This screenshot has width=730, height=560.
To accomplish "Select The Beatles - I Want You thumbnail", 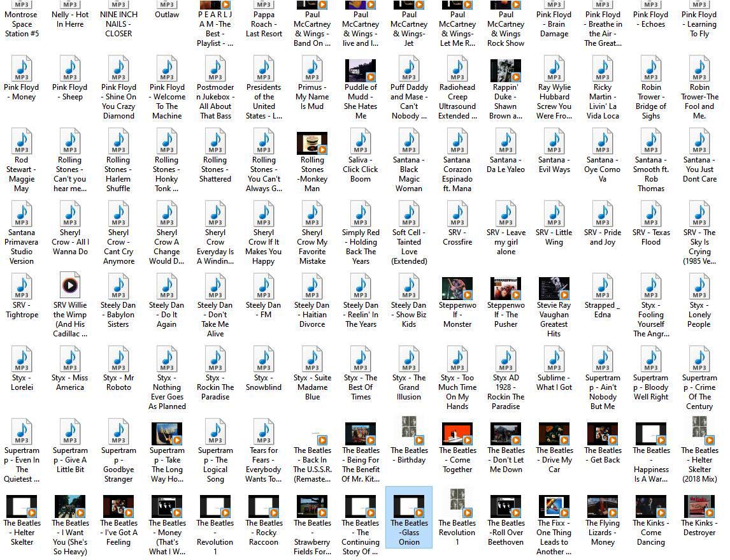I will [70, 506].
